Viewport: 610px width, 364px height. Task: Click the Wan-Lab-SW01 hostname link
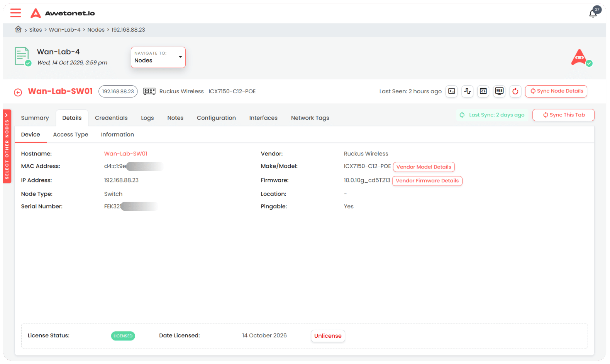tap(126, 154)
